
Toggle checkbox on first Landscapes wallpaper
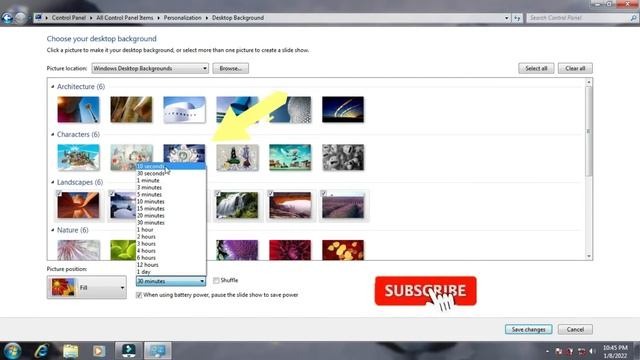(59, 193)
